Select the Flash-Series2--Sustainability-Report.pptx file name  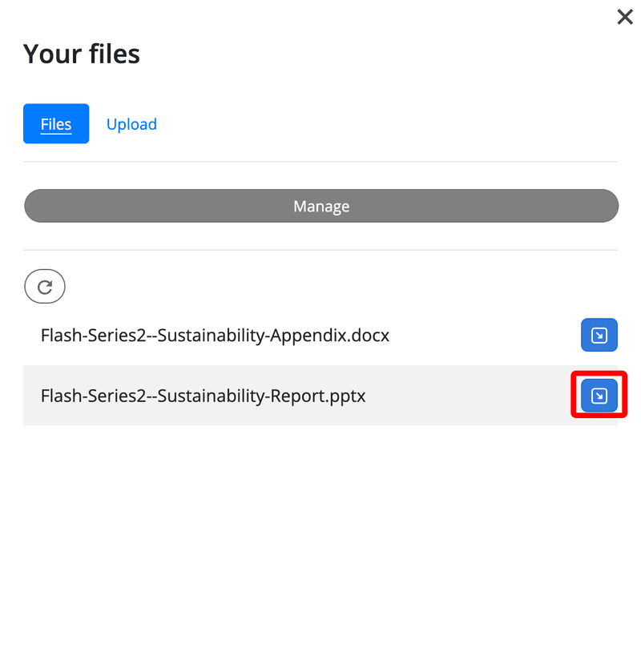[203, 396]
